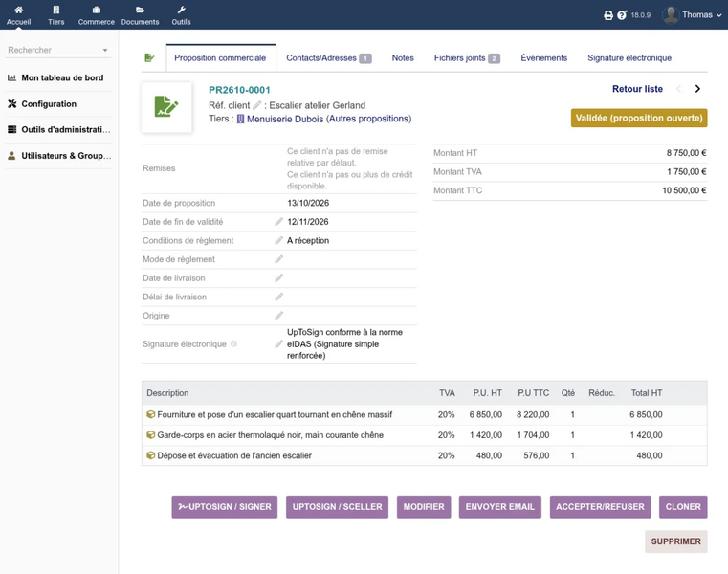Click the 13/10/2026 proposal date
This screenshot has height=574, width=728.
(308, 203)
